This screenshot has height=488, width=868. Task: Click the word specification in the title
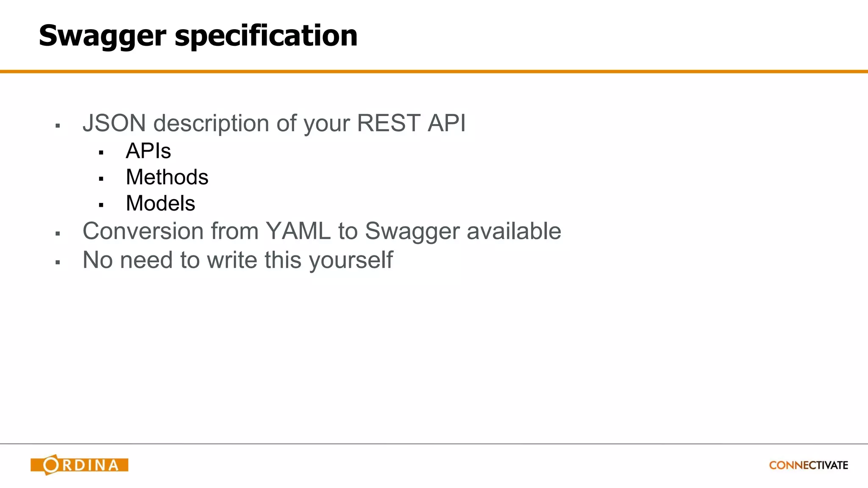266,36
